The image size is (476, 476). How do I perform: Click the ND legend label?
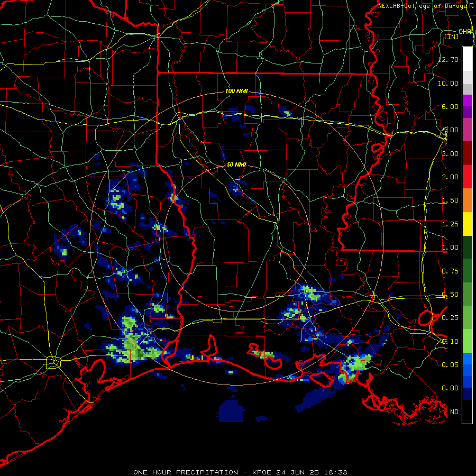tap(454, 412)
